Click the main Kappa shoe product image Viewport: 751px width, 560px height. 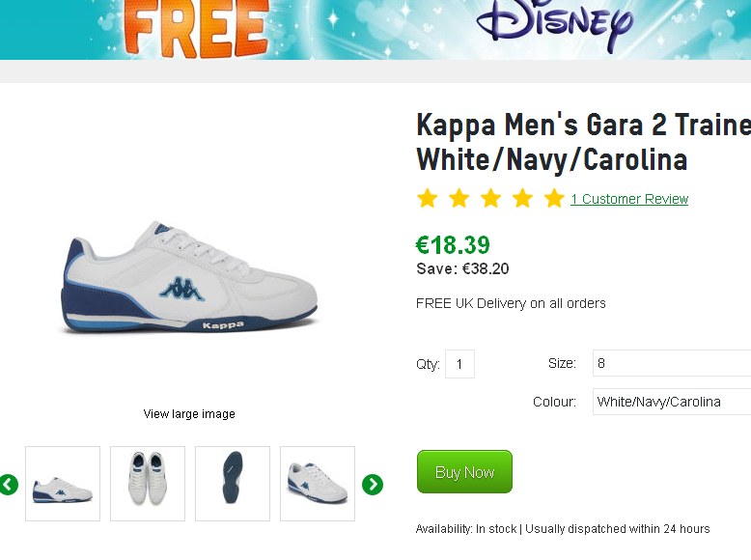190,281
